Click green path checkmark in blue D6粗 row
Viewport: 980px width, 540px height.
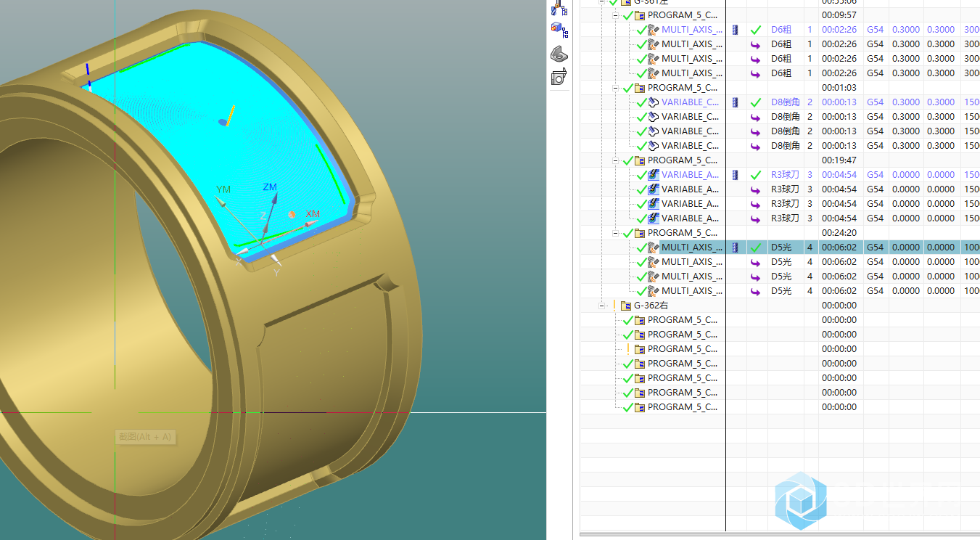pos(756,30)
